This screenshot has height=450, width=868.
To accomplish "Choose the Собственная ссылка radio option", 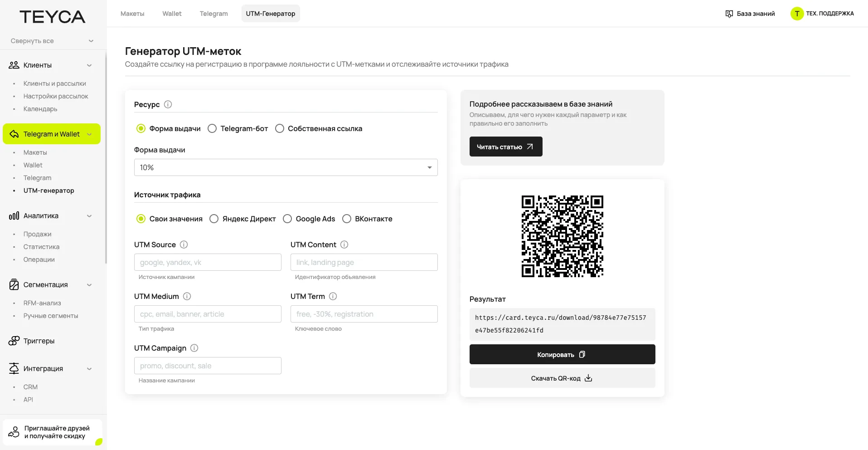I will click(280, 128).
